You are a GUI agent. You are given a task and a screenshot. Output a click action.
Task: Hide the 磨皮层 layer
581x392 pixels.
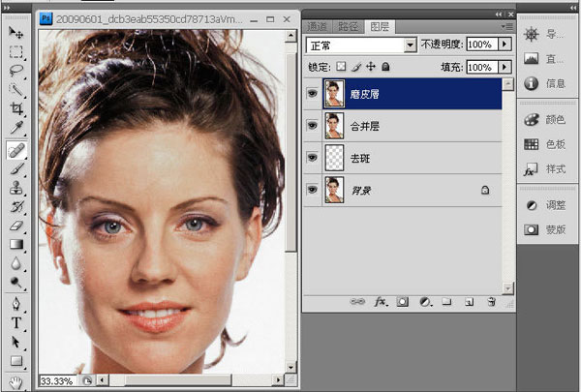pyautogui.click(x=313, y=94)
